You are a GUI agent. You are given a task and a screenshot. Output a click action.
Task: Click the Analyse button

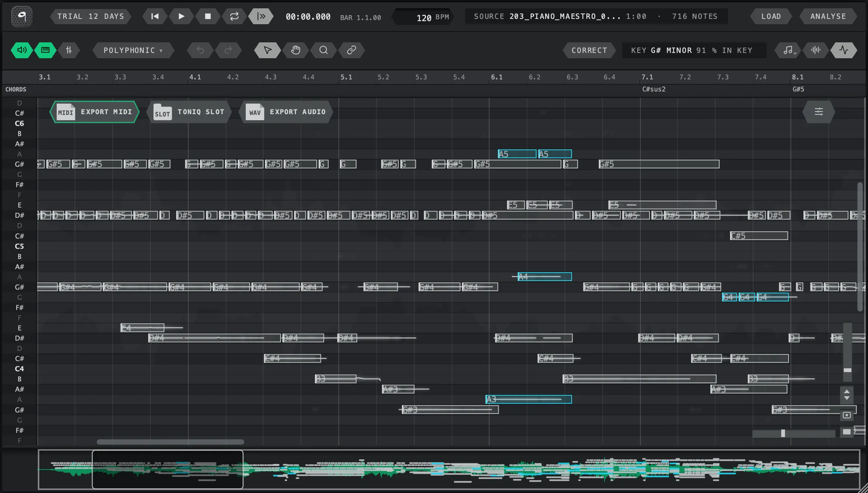pyautogui.click(x=828, y=16)
